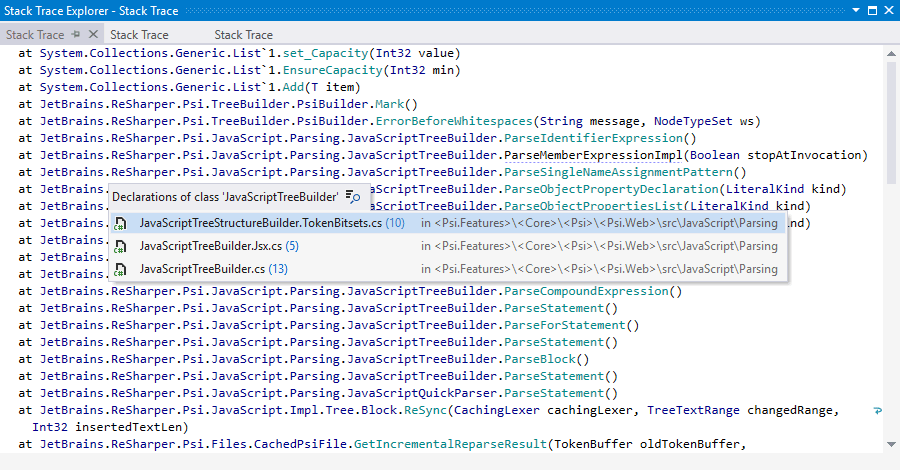Switch to the second Stack Trace tab
This screenshot has width=900, height=470.
tap(139, 34)
